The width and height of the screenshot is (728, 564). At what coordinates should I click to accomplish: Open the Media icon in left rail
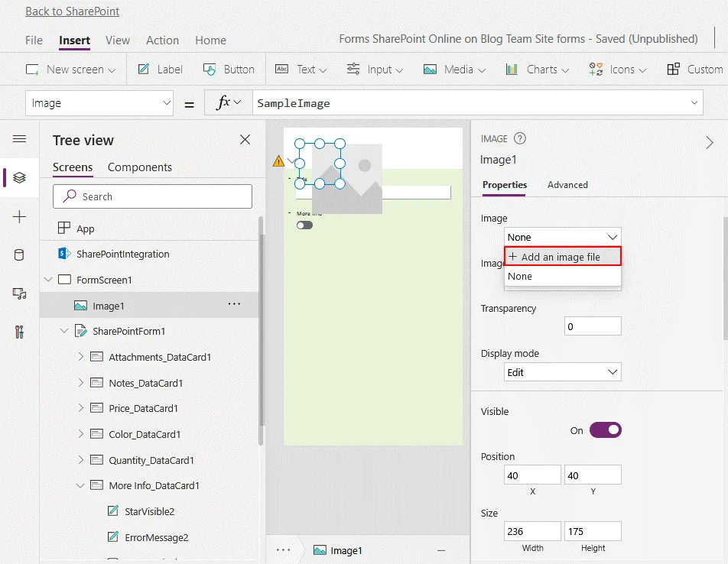20,293
